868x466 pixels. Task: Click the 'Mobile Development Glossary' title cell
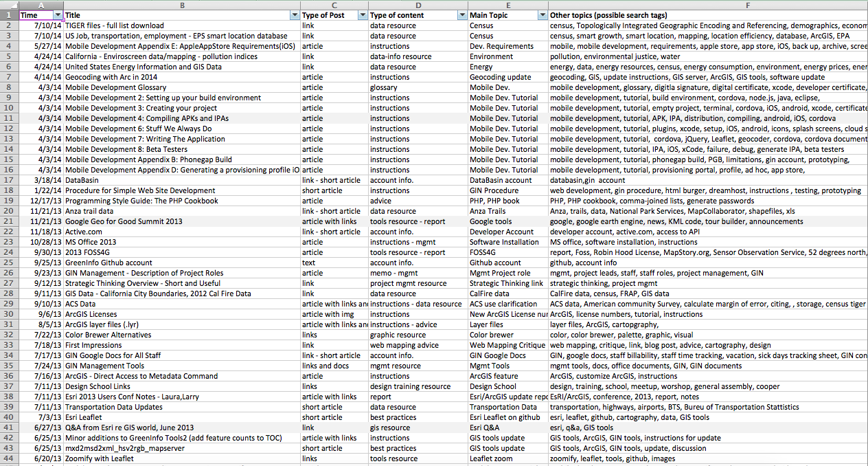coord(182,87)
